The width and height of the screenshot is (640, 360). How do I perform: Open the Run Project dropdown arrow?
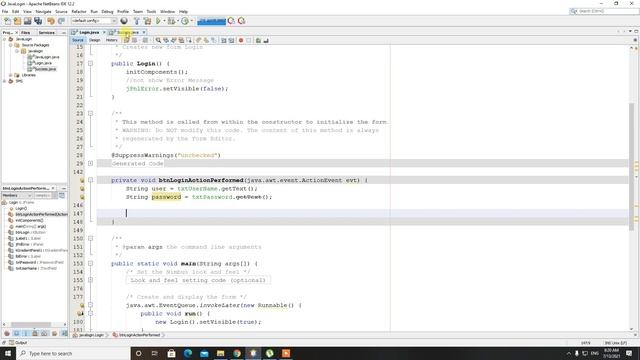(164, 21)
